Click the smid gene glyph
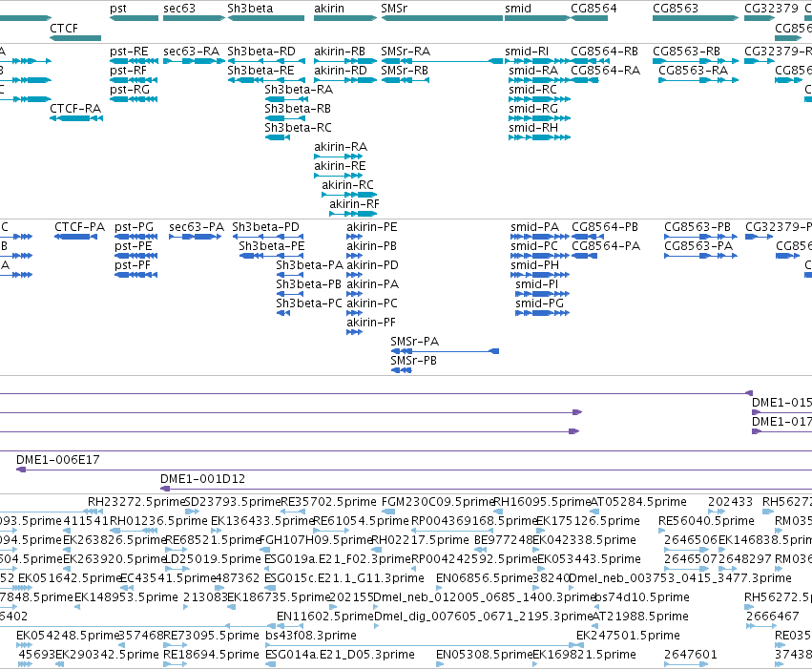812x669 pixels. 537,18
